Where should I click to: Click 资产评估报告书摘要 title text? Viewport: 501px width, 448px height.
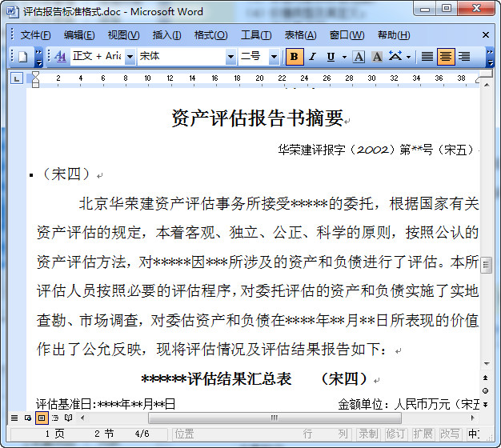pos(258,118)
